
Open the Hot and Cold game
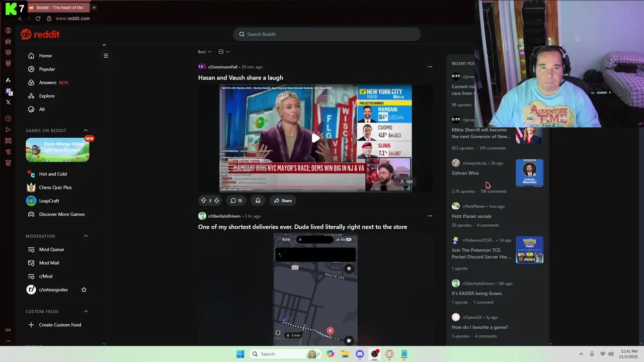pos(53,174)
